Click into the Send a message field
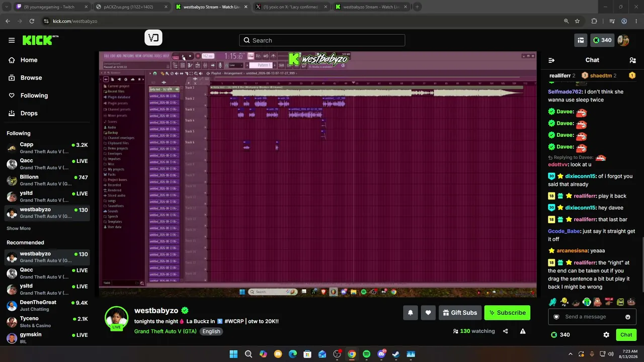644x362 pixels. point(592,317)
